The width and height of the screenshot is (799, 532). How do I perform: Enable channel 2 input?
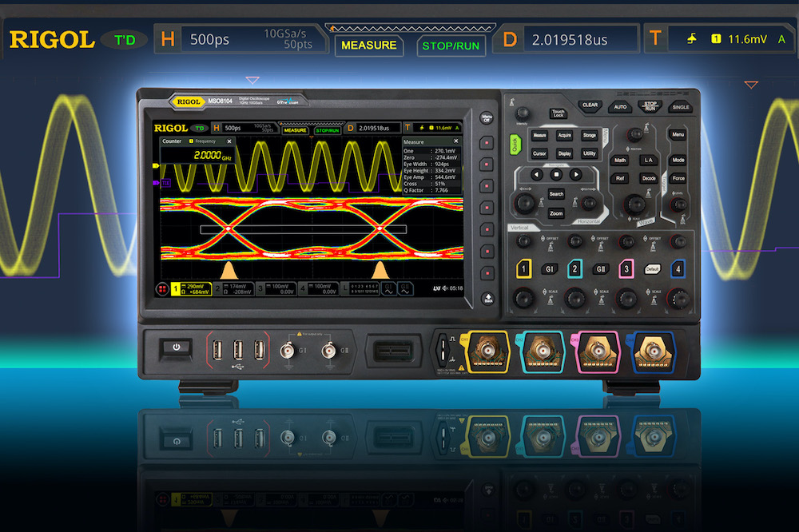[575, 269]
